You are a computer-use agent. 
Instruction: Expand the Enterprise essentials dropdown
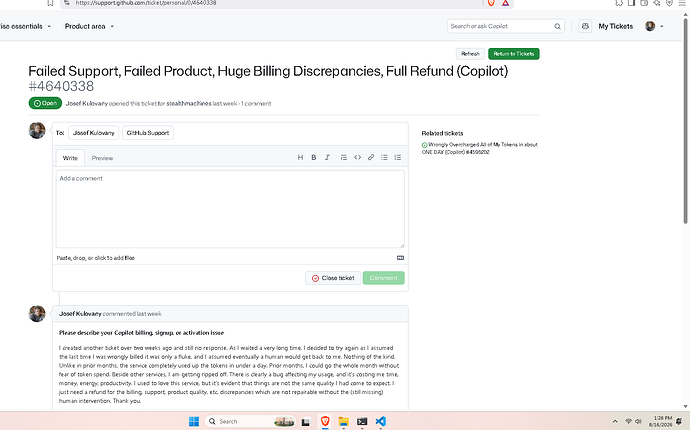click(26, 26)
